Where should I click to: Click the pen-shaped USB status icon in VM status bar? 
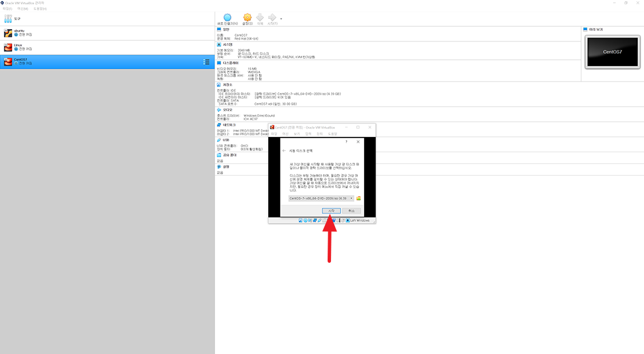pos(320,220)
